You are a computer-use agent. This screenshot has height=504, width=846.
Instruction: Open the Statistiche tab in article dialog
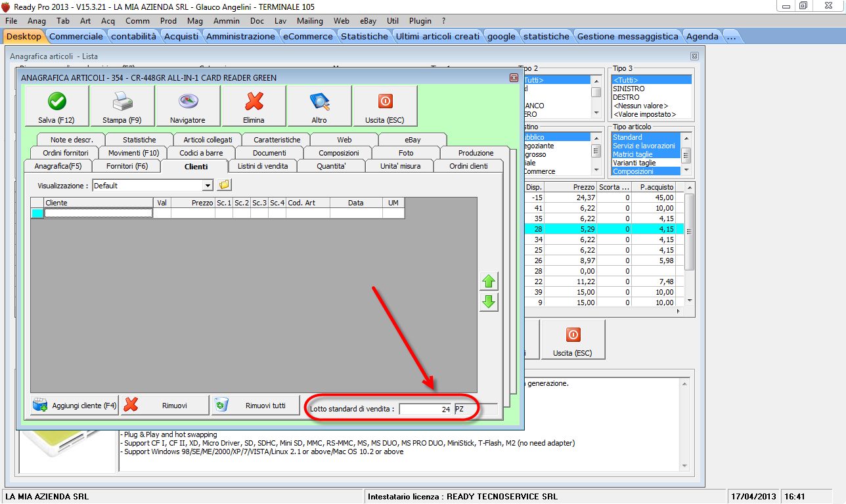(x=139, y=140)
